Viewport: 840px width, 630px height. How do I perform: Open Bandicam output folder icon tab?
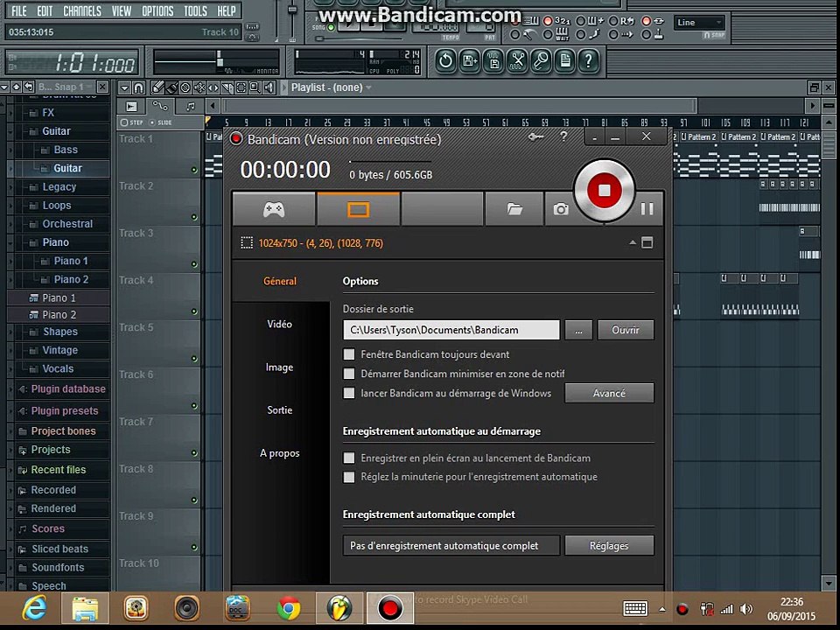[514, 209]
